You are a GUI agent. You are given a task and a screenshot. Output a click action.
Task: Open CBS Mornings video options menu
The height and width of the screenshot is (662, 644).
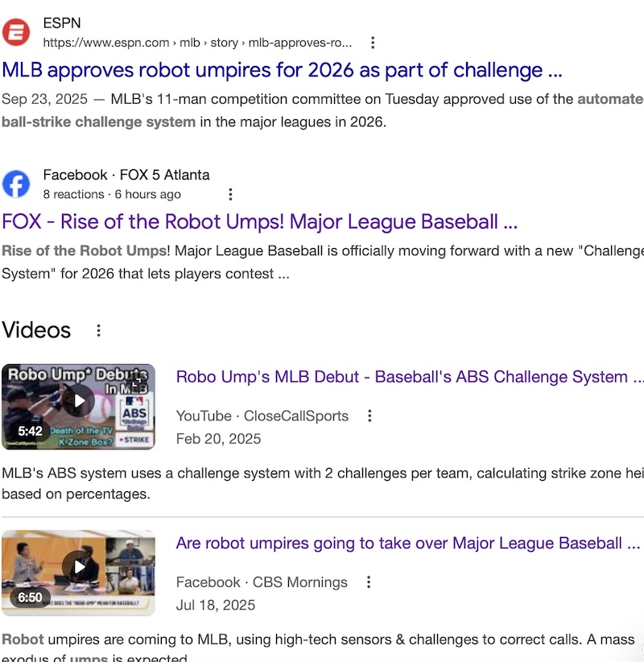(369, 582)
